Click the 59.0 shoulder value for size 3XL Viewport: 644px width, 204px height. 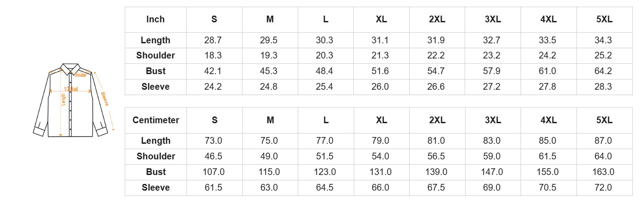491,156
